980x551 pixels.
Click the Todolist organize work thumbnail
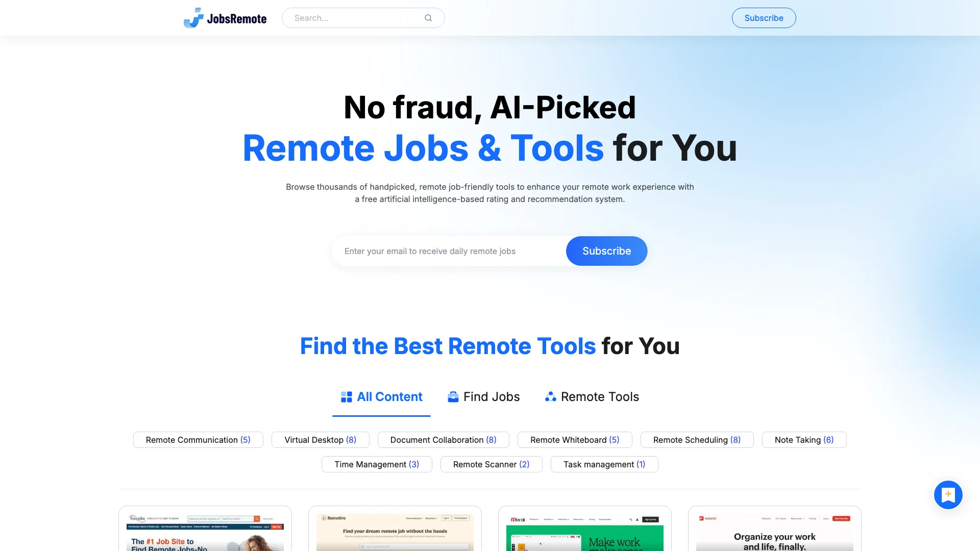[x=774, y=532]
